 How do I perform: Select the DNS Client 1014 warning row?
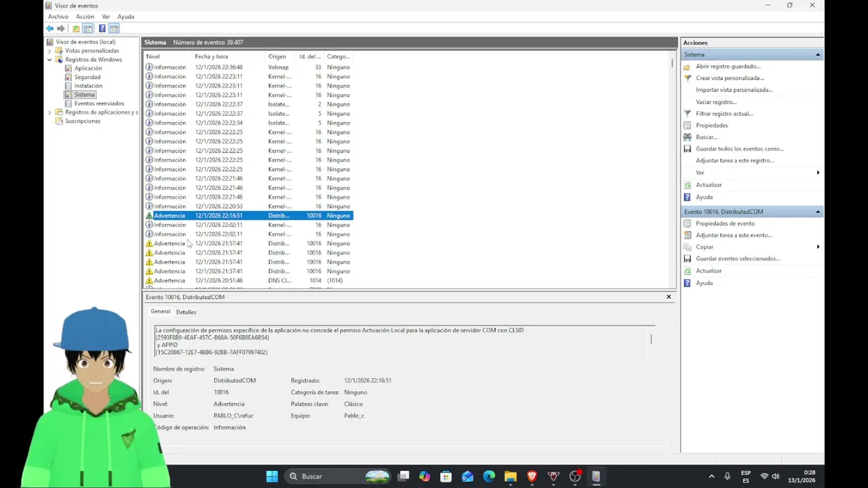click(248, 281)
